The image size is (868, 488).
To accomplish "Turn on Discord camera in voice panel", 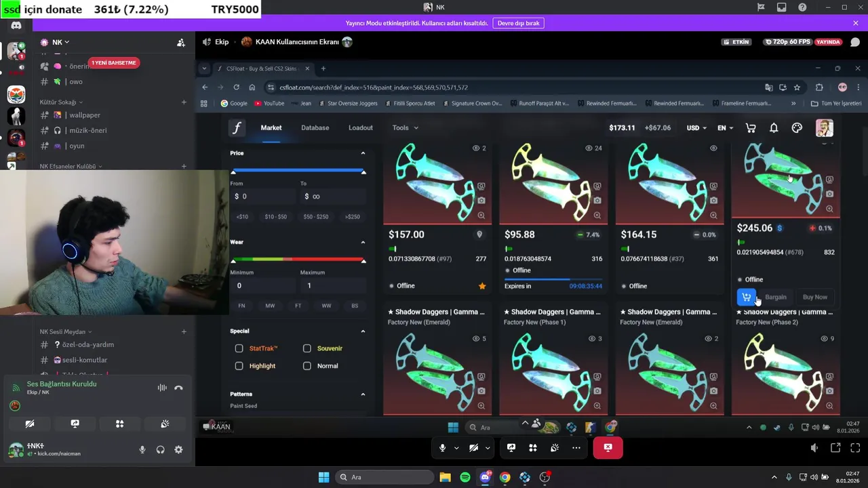I will point(30,424).
